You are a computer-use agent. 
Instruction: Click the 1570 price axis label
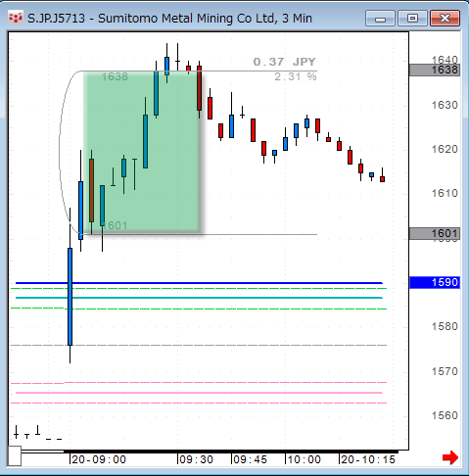[445, 371]
